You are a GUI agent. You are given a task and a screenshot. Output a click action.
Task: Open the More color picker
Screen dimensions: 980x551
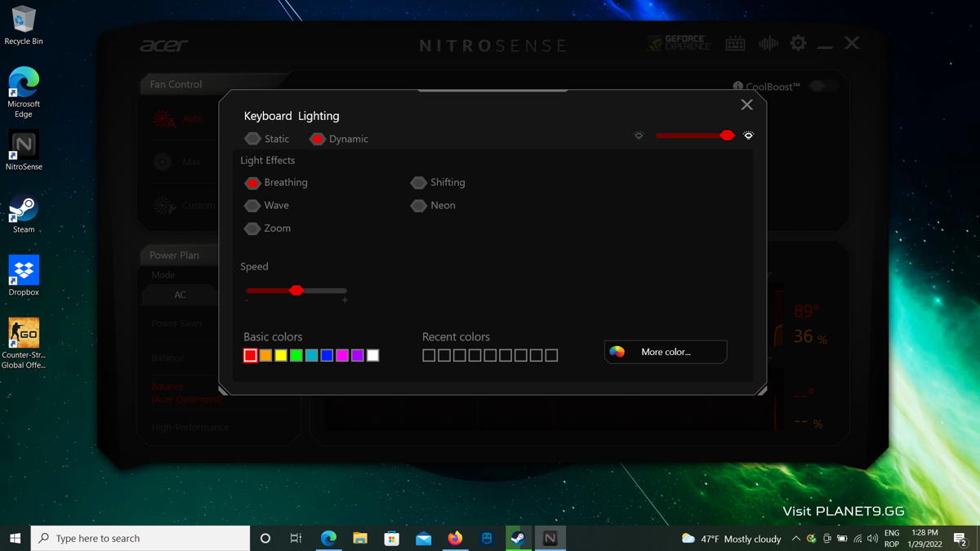(666, 352)
